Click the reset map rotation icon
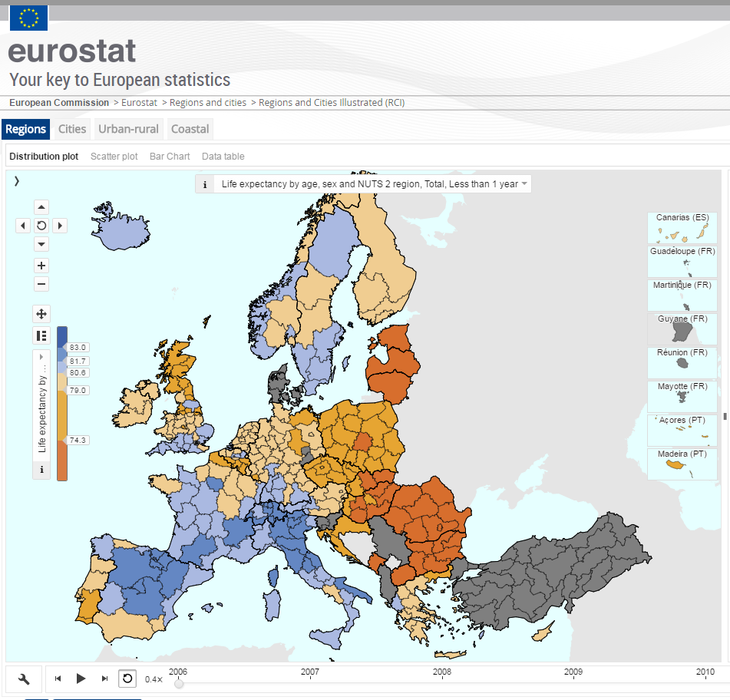The image size is (730, 700). 41,225
